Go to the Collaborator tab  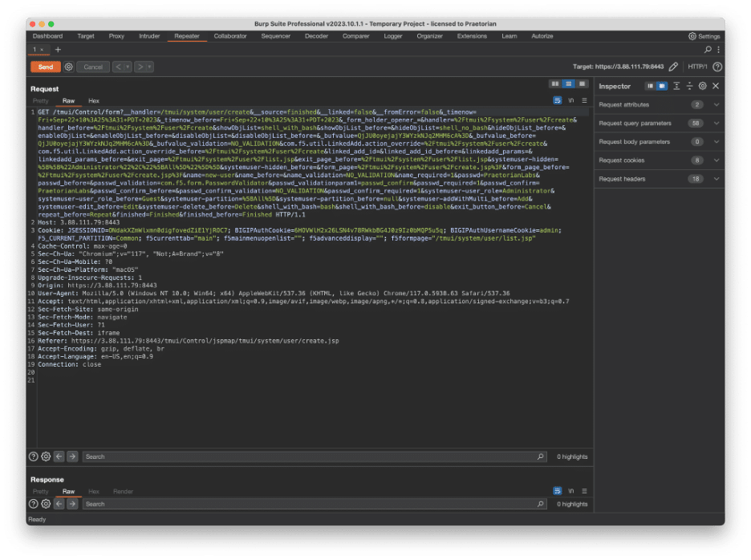(230, 36)
